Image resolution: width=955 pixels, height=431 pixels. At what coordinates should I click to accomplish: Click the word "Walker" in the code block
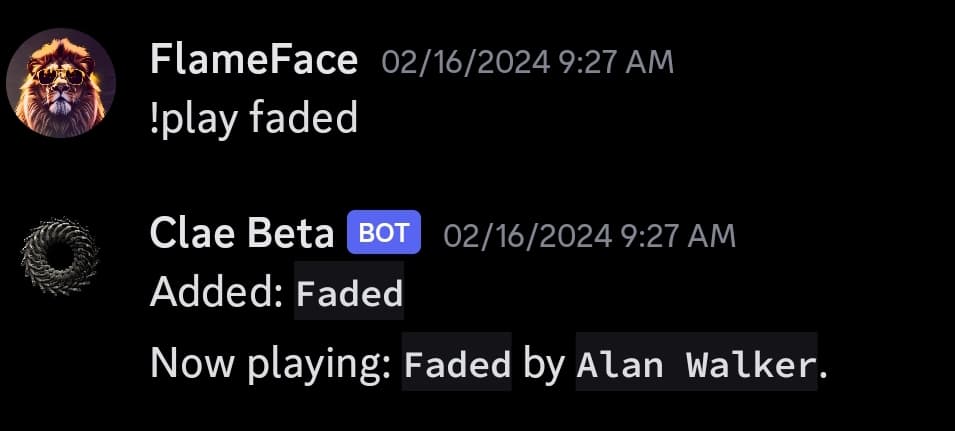pos(750,364)
